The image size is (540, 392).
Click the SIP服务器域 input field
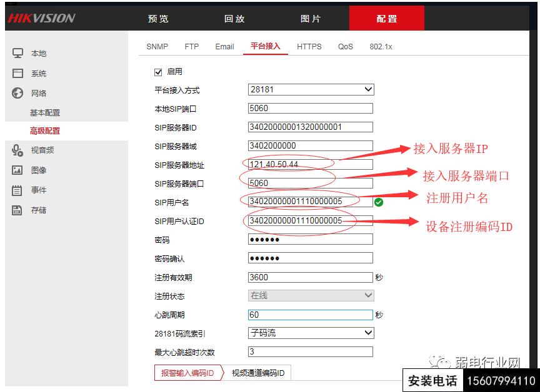310,146
